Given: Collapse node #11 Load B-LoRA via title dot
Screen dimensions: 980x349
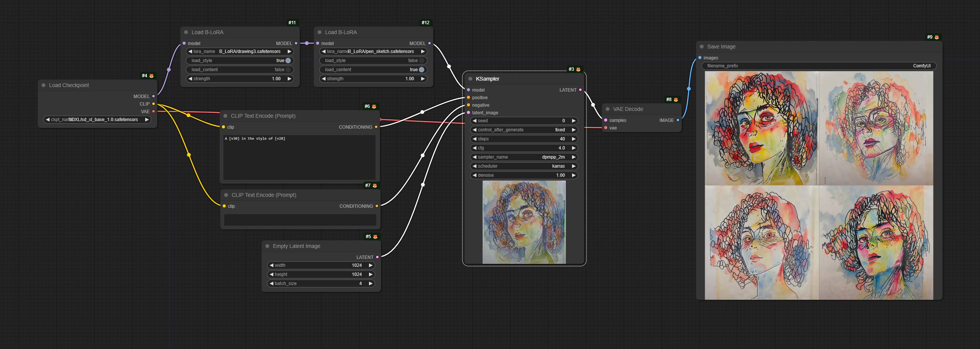Looking at the screenshot, I should [186, 33].
